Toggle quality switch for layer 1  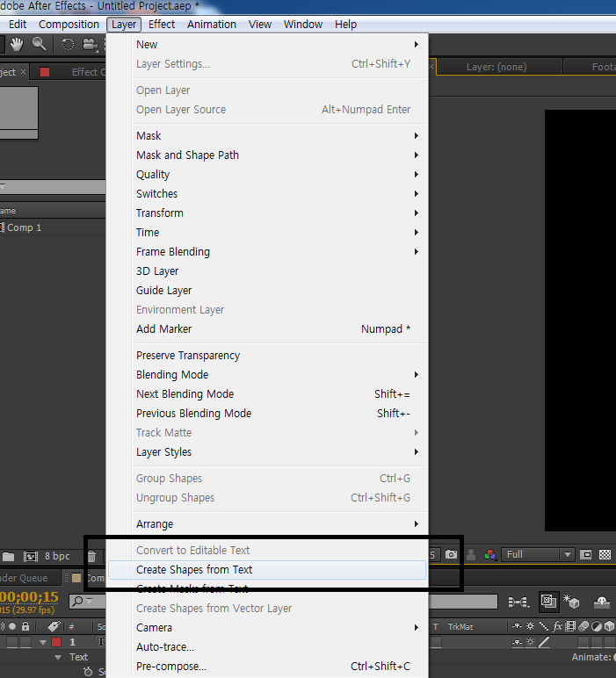[x=544, y=642]
